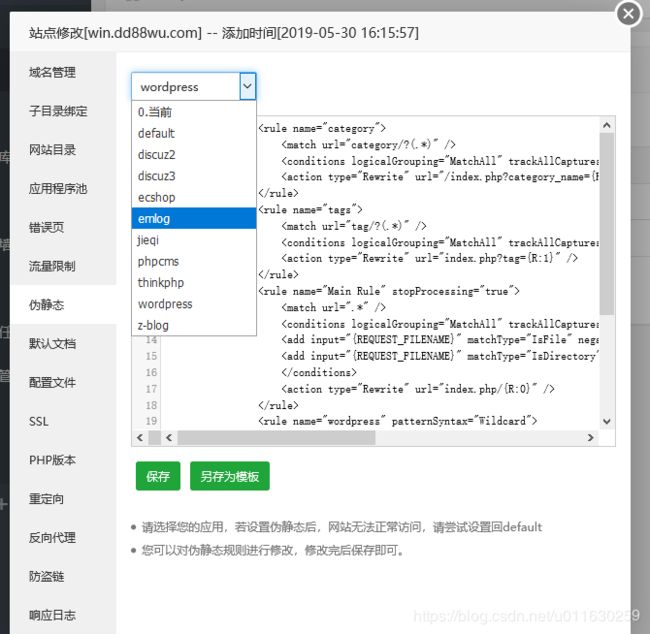Switch to the PHP版本 tab
This screenshot has height=634, width=650.
(63, 460)
